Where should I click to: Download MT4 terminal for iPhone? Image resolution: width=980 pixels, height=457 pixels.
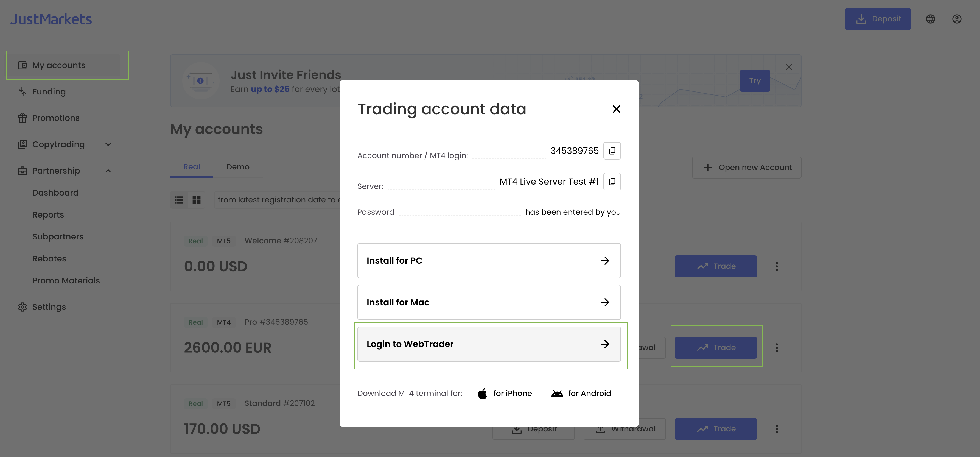(x=505, y=394)
